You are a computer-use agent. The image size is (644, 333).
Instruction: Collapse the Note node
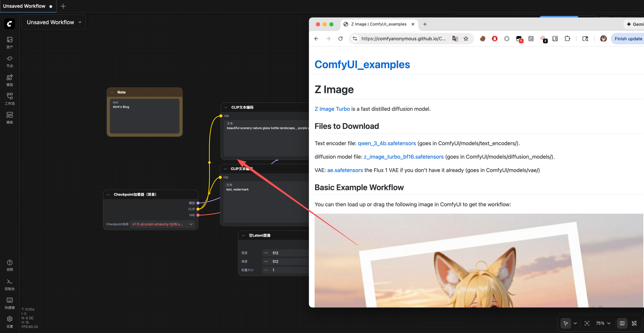pos(112,92)
